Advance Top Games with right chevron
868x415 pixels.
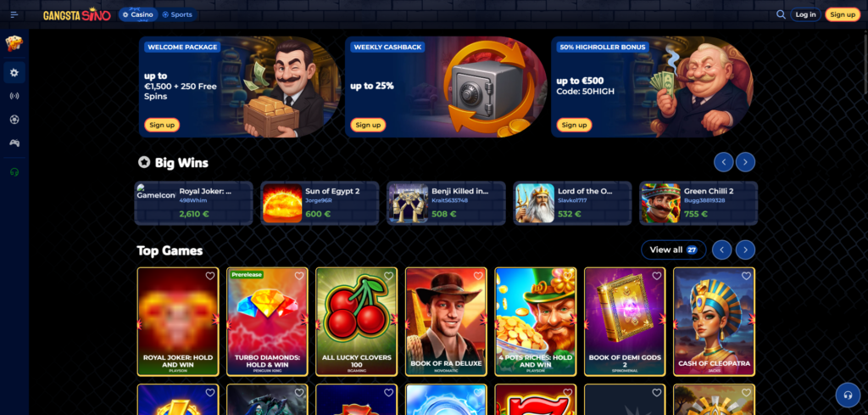(x=745, y=250)
